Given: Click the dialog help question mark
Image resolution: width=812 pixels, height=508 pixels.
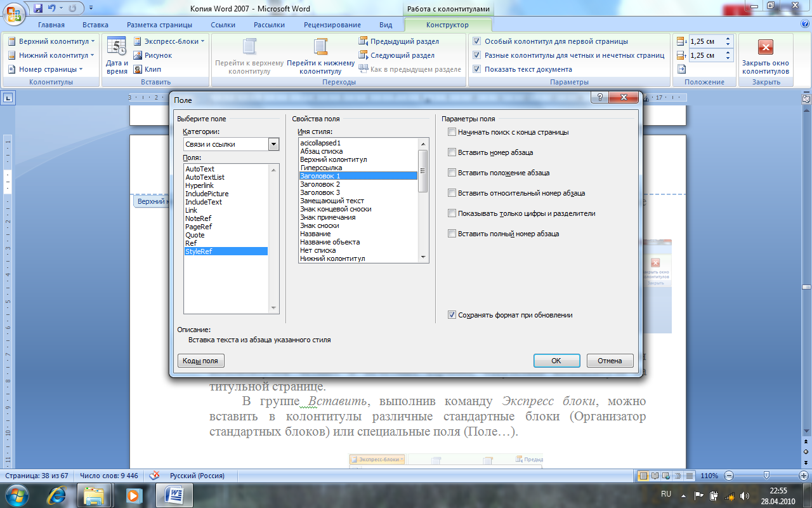Looking at the screenshot, I should pyautogui.click(x=599, y=97).
